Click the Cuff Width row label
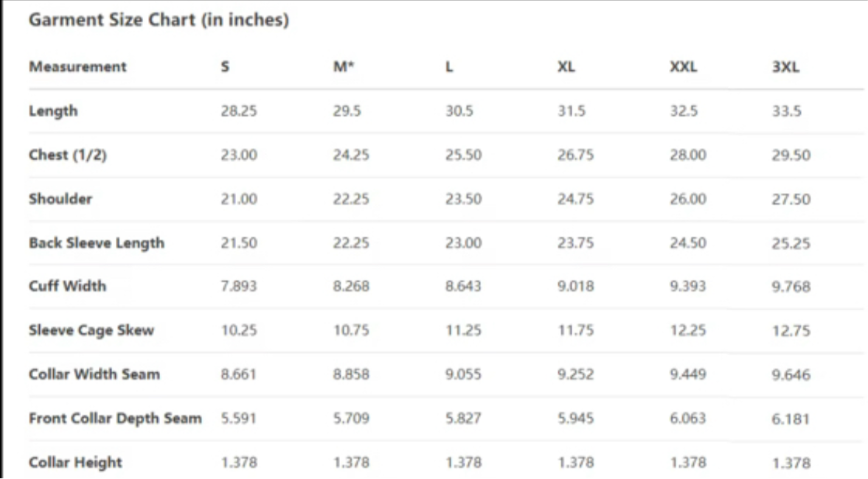 [68, 286]
